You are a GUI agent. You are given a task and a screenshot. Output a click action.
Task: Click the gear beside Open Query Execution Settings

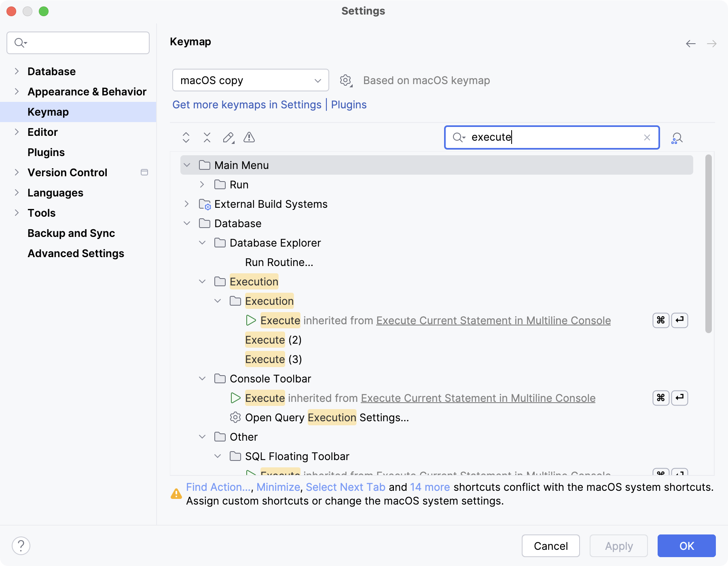(x=235, y=417)
